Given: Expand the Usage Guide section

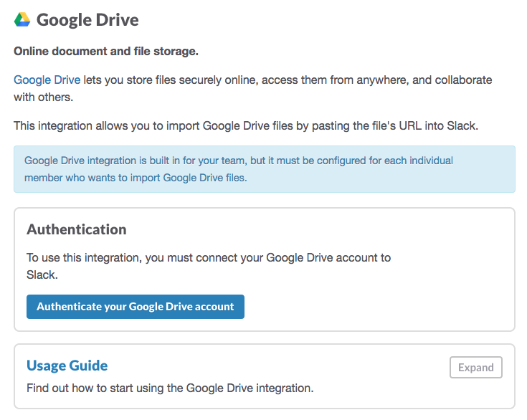Looking at the screenshot, I should click(x=475, y=368).
